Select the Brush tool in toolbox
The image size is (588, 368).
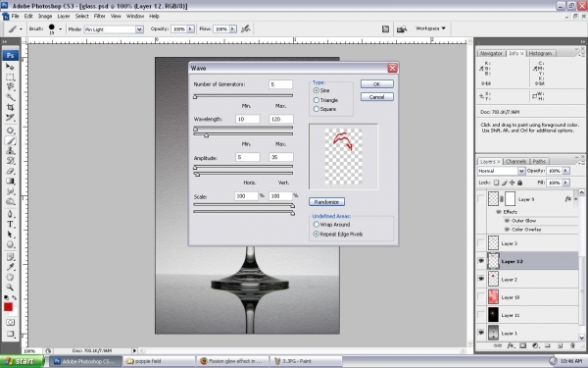pyautogui.click(x=10, y=140)
